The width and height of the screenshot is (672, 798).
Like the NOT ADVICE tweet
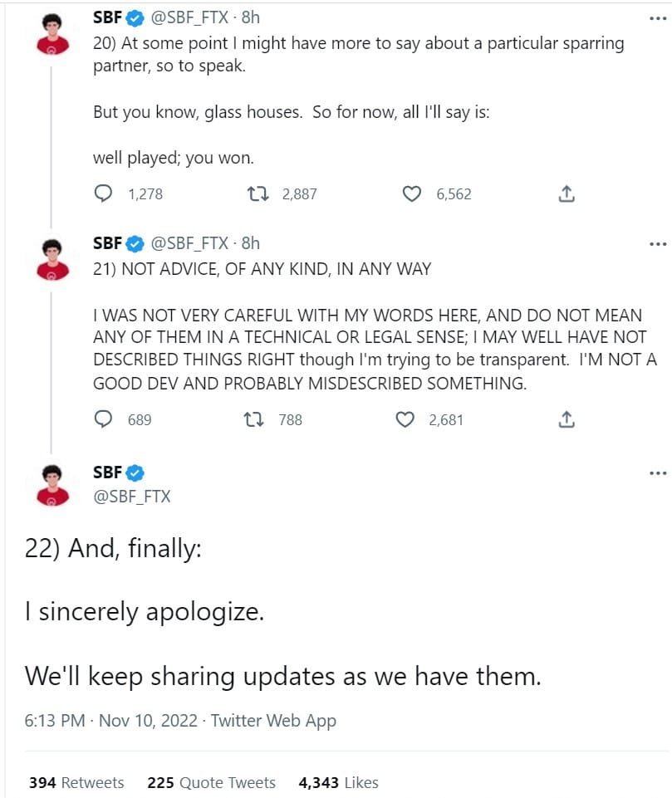(x=405, y=419)
